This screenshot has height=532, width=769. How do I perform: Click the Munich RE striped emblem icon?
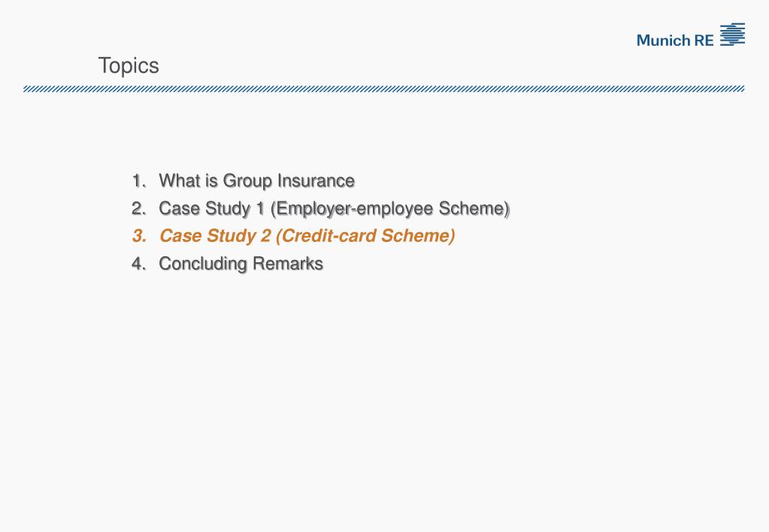[732, 35]
